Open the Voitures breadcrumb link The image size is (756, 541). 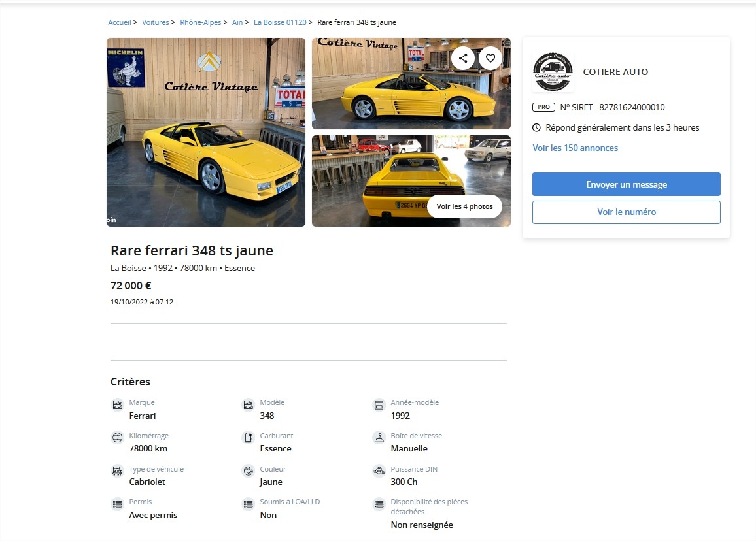[155, 22]
